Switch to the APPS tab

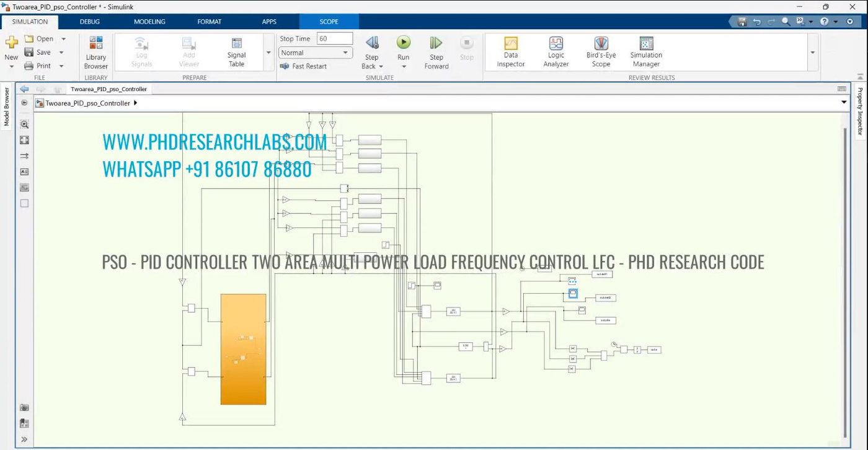pyautogui.click(x=269, y=22)
